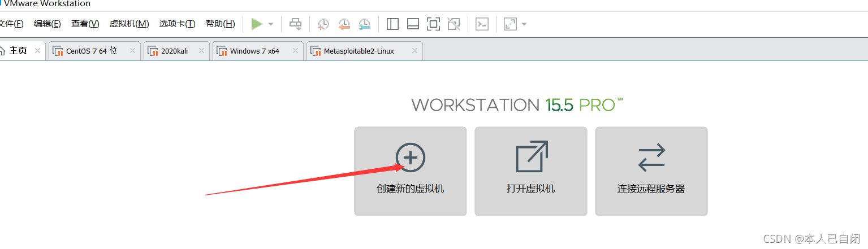This screenshot has height=249, width=868.
Task: Click the stretch guest display icon
Action: pos(510,24)
